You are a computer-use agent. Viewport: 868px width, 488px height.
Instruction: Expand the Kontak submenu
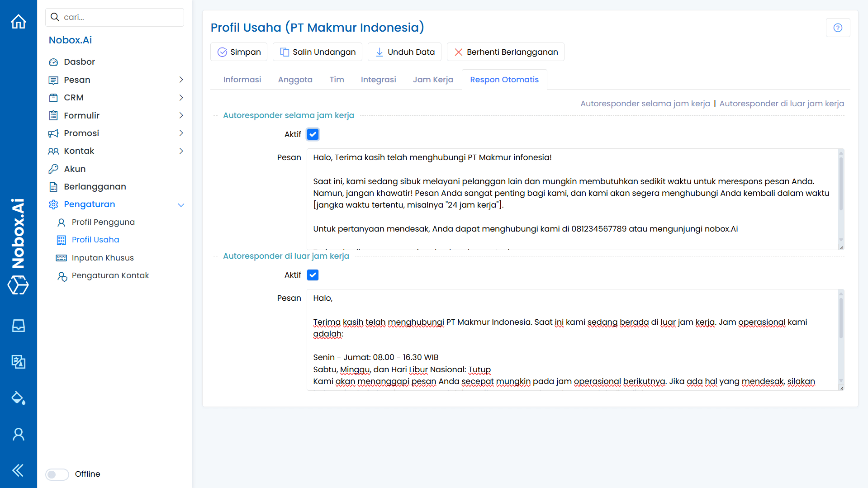(x=181, y=151)
